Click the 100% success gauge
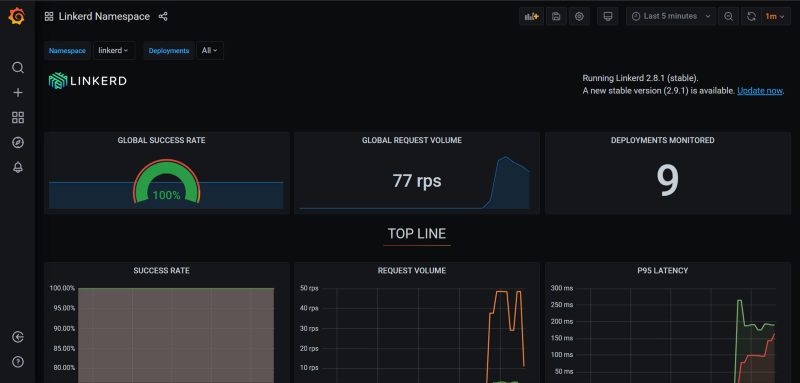 coord(166,182)
